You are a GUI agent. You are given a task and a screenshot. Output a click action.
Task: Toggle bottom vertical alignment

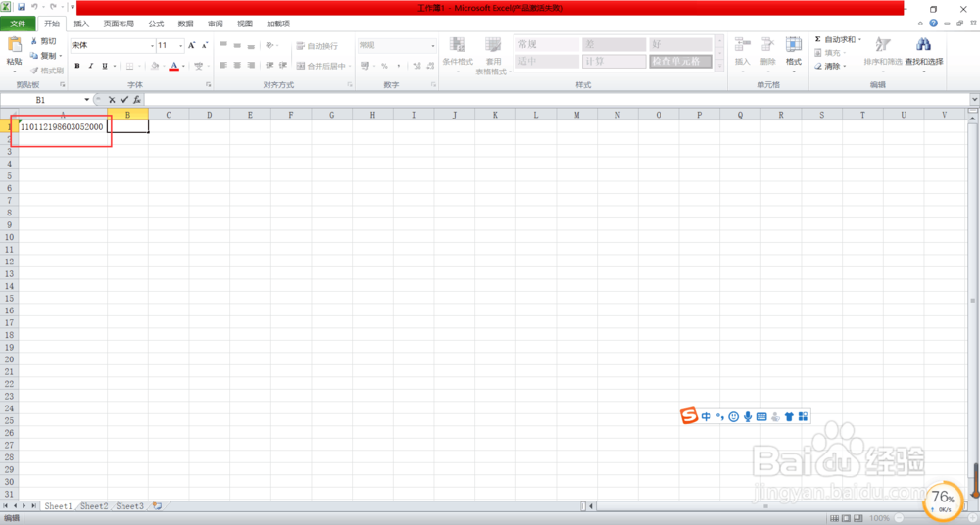pyautogui.click(x=251, y=45)
